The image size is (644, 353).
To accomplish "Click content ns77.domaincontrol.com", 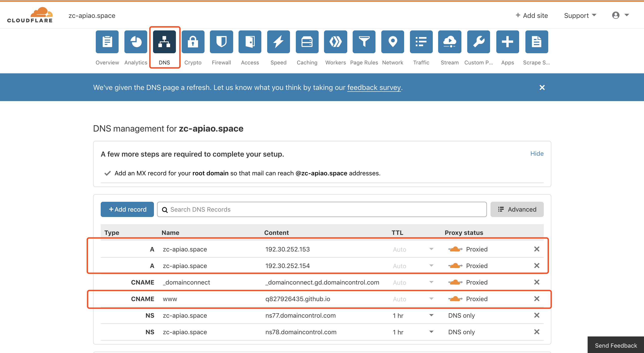I will pos(300,315).
